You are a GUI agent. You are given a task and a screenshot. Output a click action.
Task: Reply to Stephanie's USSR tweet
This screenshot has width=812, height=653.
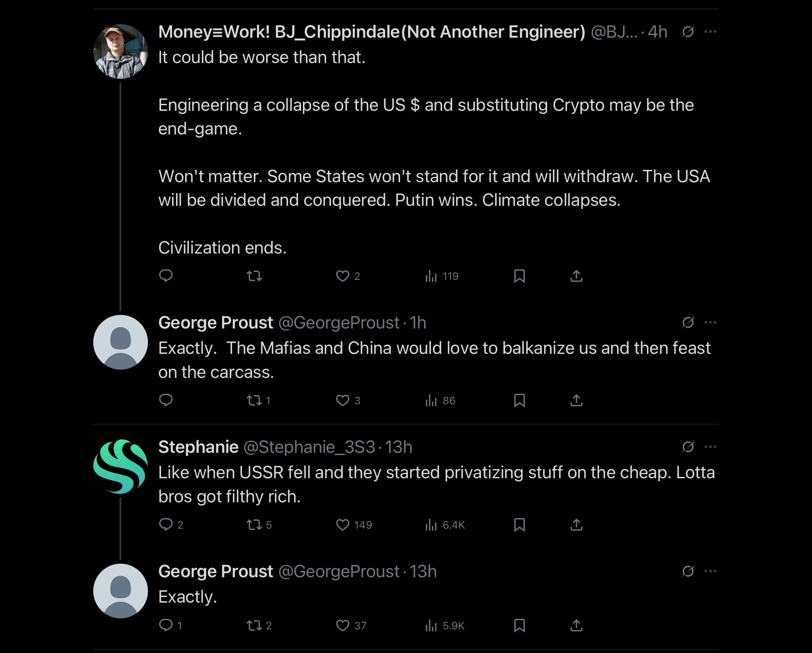[x=171, y=525]
